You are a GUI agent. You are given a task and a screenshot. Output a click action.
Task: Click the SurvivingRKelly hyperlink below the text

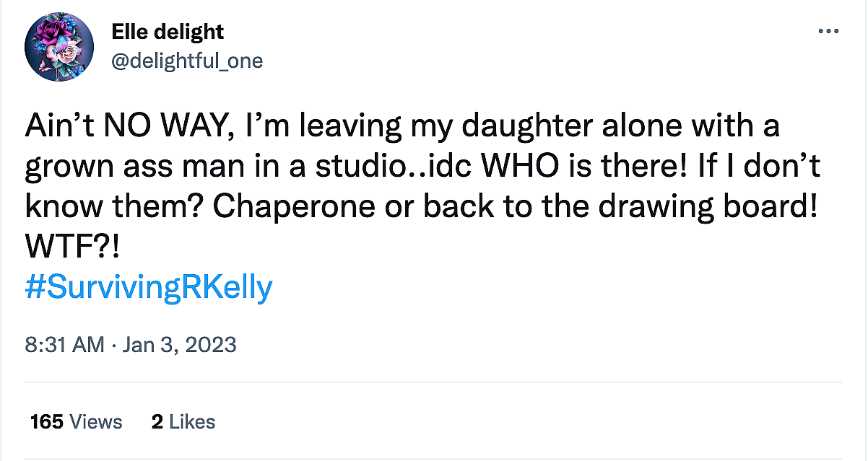tap(148, 286)
